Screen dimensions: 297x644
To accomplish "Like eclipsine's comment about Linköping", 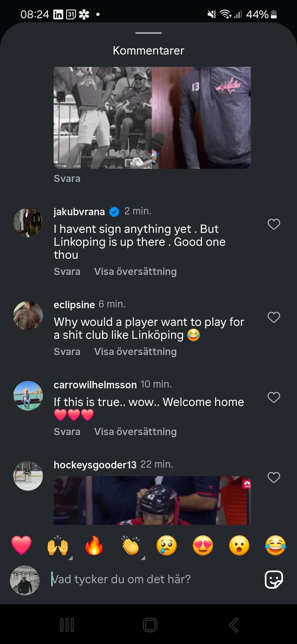I will coord(274,317).
